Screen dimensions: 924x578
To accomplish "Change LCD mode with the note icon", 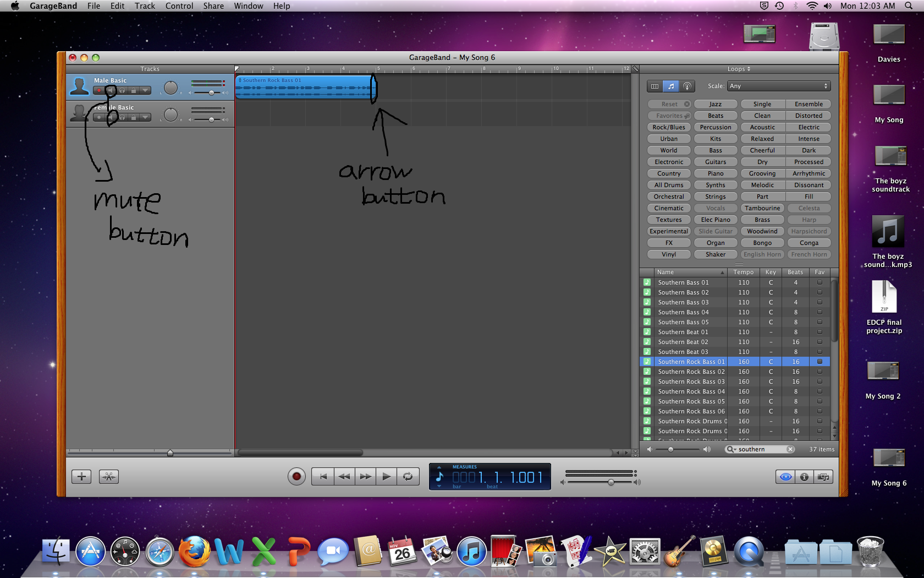I will click(x=439, y=476).
